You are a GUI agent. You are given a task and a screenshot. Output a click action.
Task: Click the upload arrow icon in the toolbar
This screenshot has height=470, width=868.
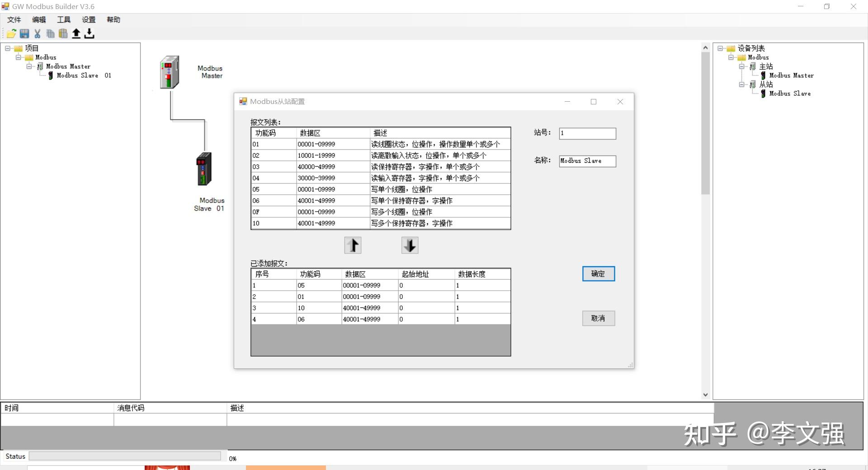76,33
